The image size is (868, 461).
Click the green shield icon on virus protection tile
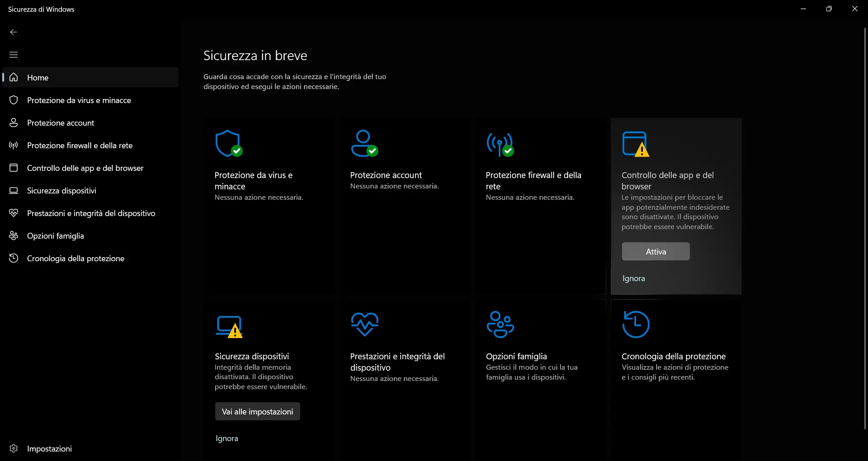pos(229,143)
